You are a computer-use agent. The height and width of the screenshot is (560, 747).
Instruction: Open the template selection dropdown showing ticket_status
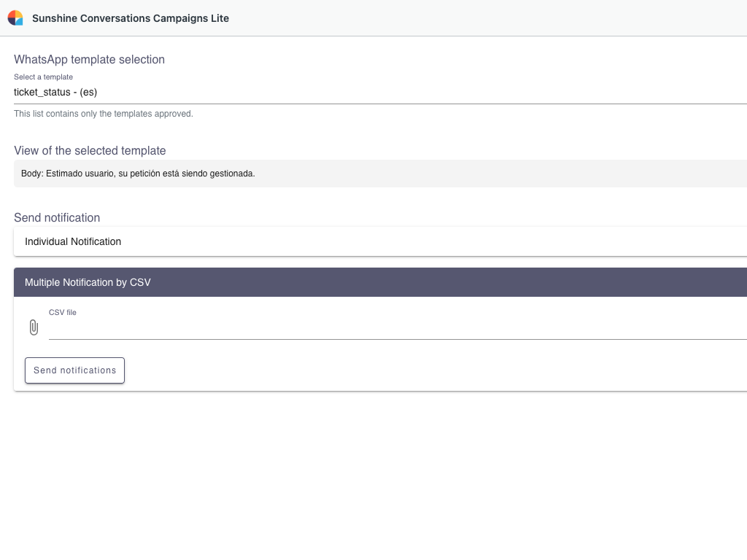[x=379, y=93]
